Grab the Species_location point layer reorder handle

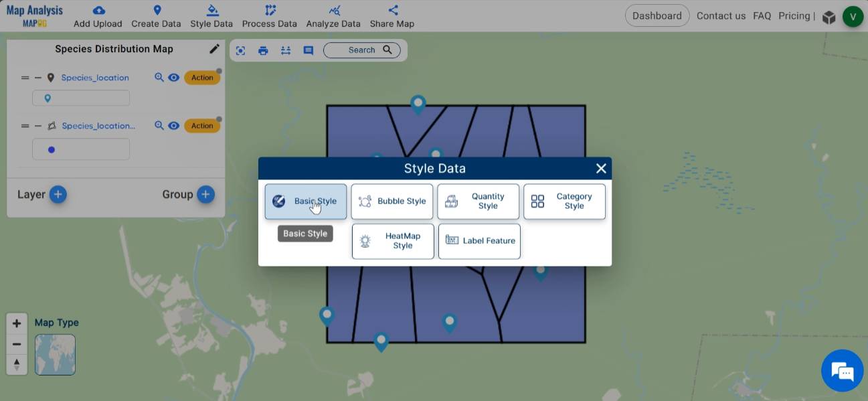tap(25, 78)
